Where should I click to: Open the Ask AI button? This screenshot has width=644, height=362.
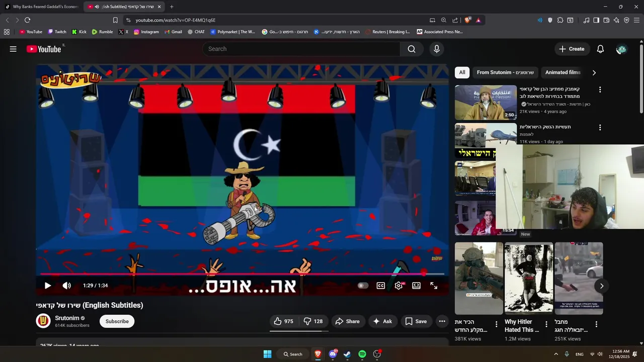382,321
